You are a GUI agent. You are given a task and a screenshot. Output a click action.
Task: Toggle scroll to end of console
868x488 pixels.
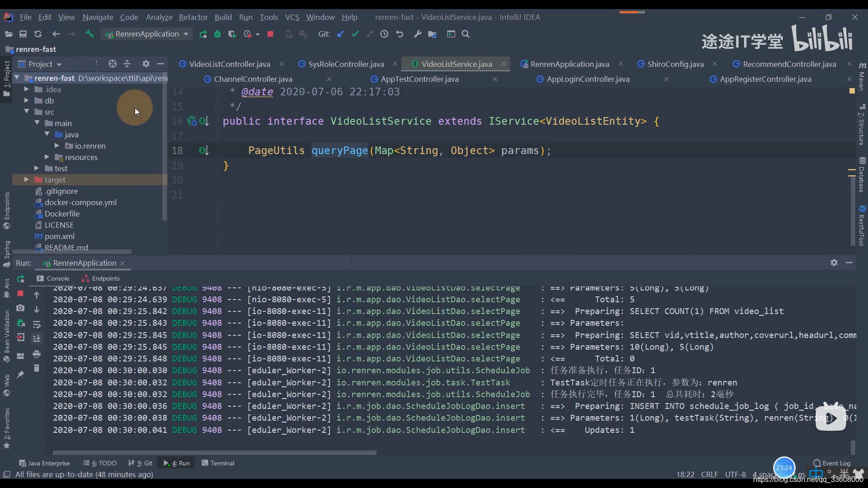click(x=37, y=338)
